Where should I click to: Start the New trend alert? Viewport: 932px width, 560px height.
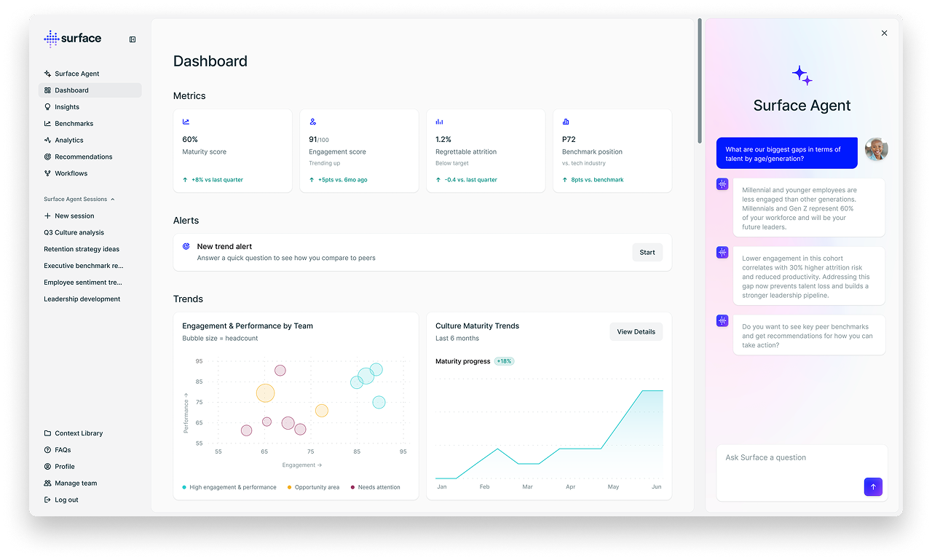[x=647, y=253]
